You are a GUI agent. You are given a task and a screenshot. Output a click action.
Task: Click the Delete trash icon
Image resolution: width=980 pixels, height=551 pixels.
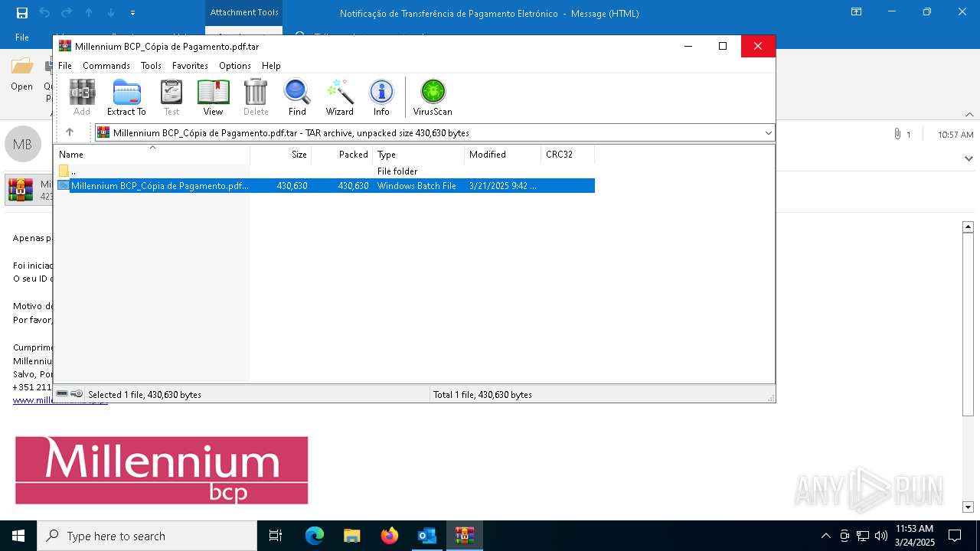click(256, 97)
